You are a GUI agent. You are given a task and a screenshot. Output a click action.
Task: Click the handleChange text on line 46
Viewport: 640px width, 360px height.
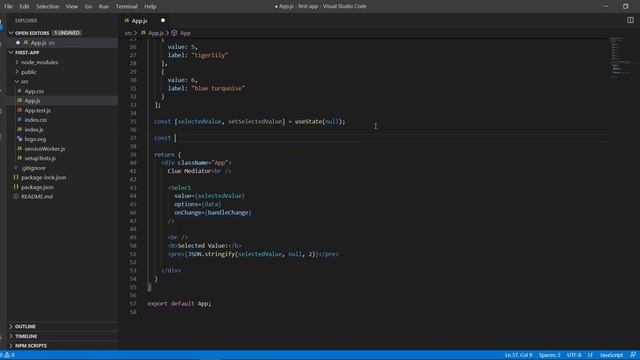coord(228,213)
